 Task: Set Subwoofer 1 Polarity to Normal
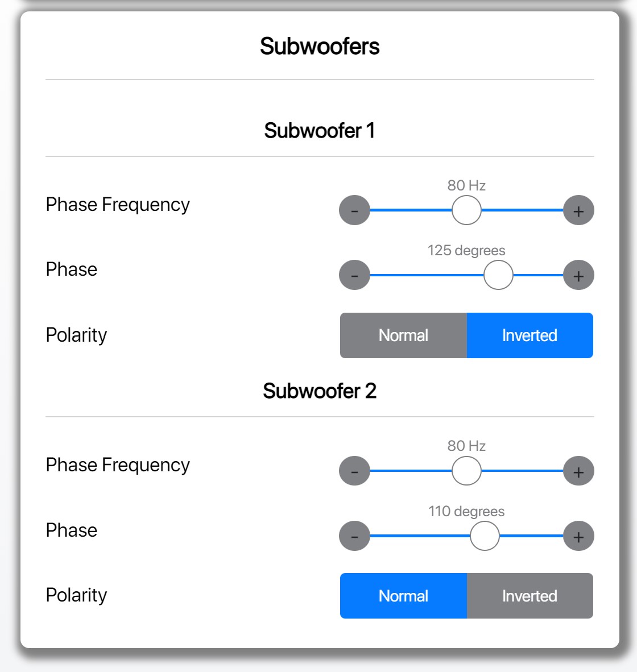pyautogui.click(x=403, y=335)
